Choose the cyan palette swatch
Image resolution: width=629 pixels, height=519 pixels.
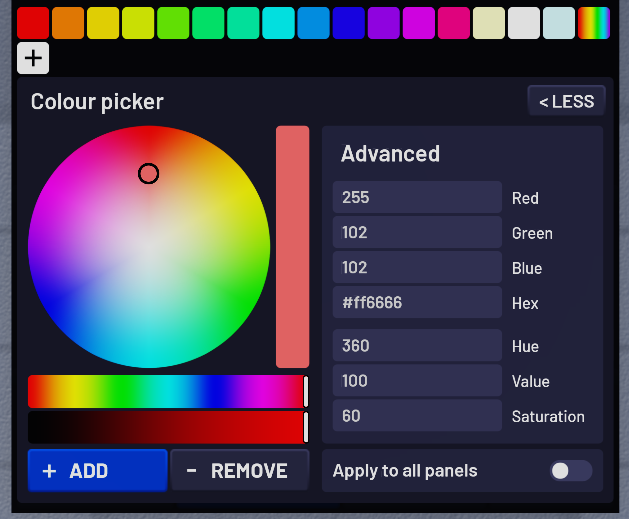[x=278, y=23]
